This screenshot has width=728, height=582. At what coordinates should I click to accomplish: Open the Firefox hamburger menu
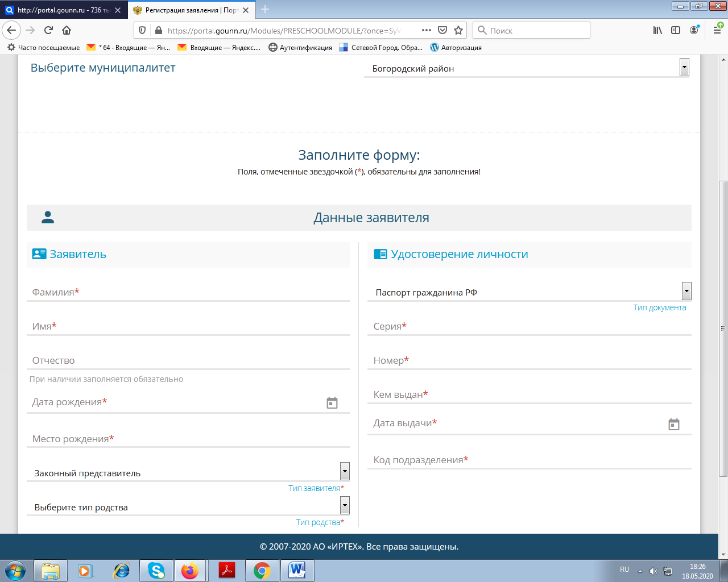[x=717, y=30]
